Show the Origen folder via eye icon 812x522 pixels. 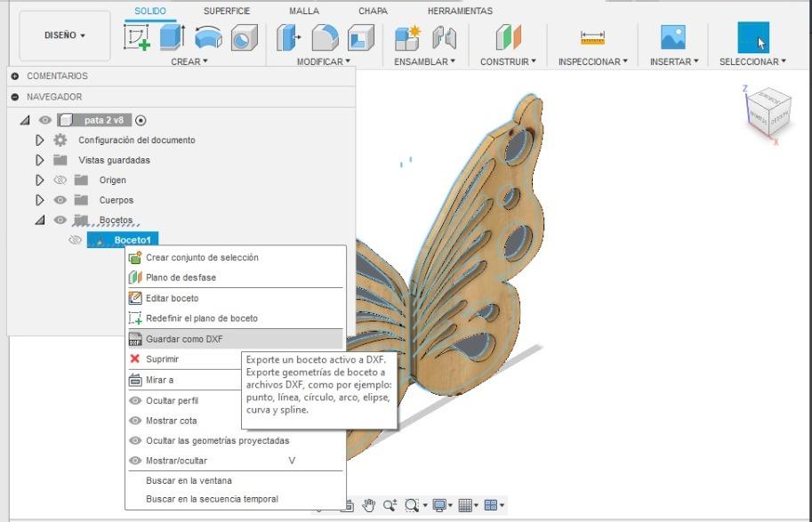[60, 180]
